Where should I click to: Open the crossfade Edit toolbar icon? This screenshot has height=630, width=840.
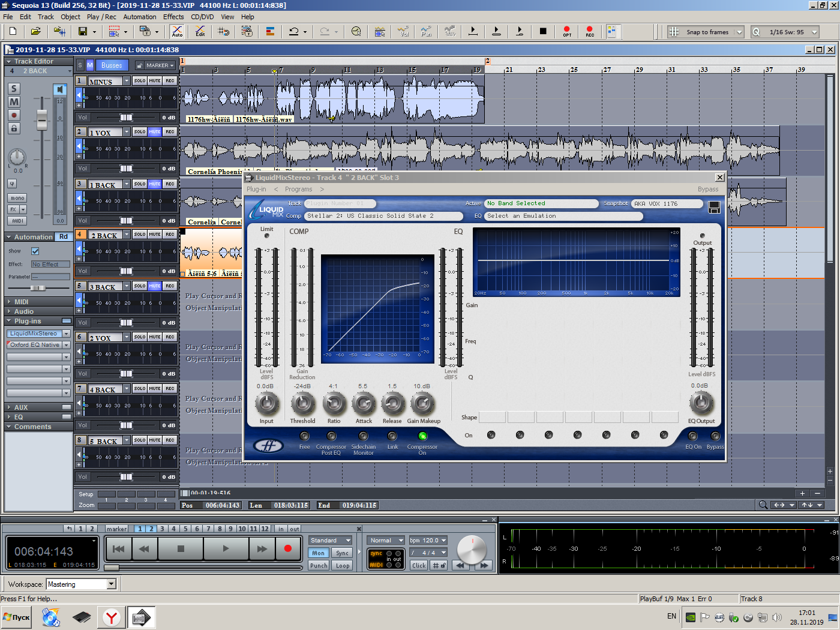(200, 31)
